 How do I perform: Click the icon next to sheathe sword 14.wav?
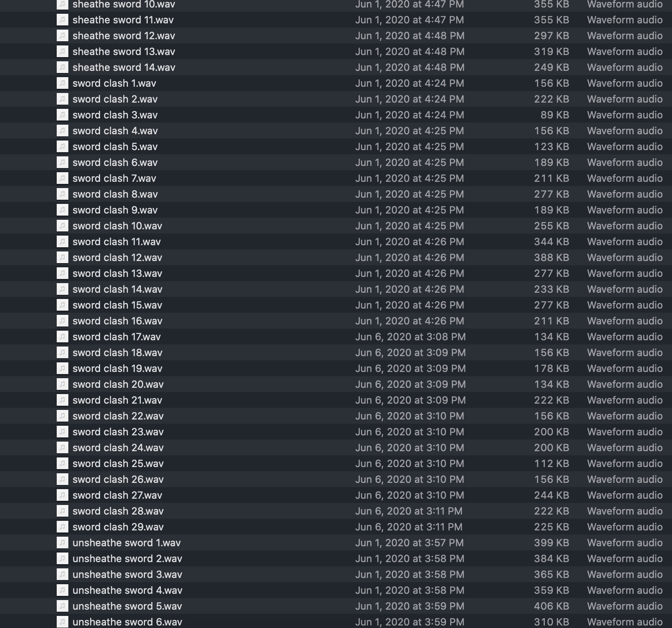(x=62, y=67)
